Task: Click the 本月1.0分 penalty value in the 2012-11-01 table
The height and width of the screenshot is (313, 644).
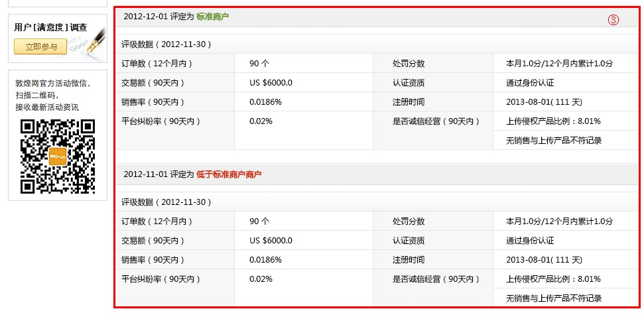Action: 559,221
